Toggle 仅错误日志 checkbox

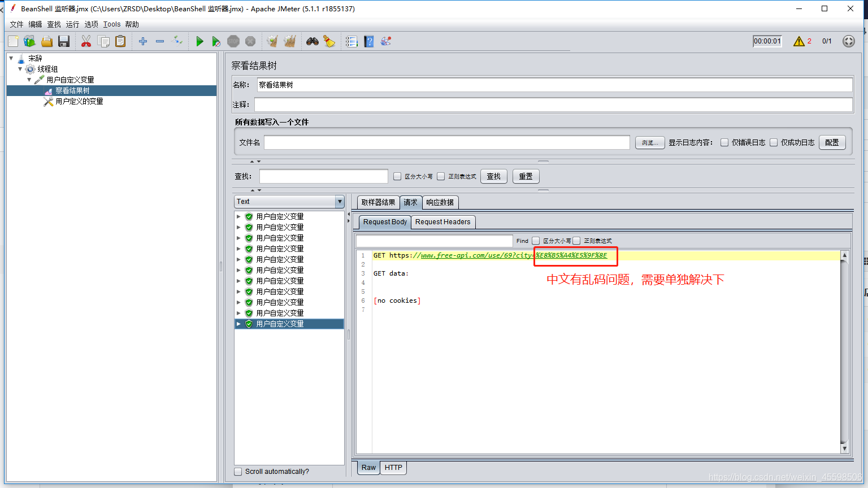(x=724, y=142)
